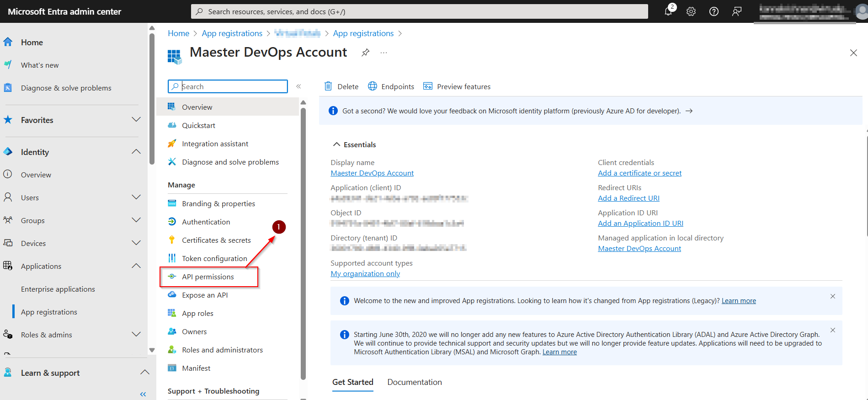The image size is (868, 400).
Task: Switch to the Documentation tab
Action: (415, 382)
